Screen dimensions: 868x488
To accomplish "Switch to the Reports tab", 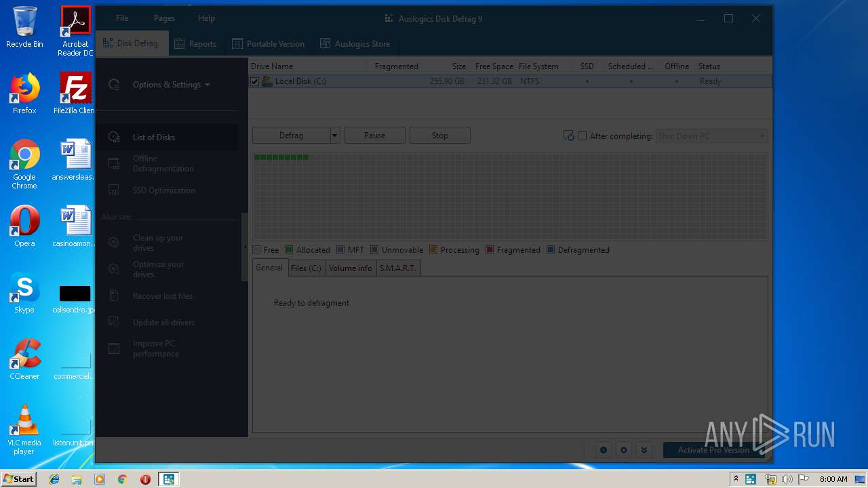I will pyautogui.click(x=195, y=44).
